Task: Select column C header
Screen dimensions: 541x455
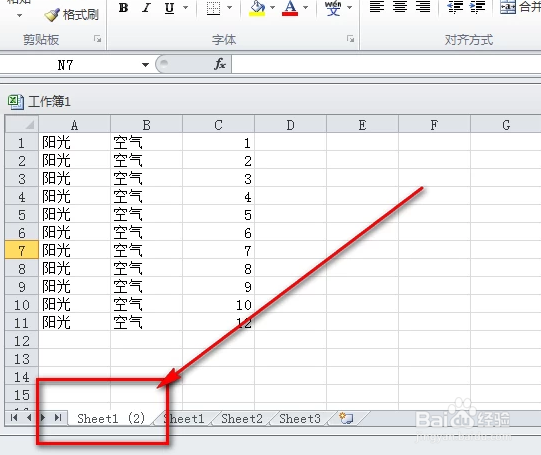Action: pos(218,125)
